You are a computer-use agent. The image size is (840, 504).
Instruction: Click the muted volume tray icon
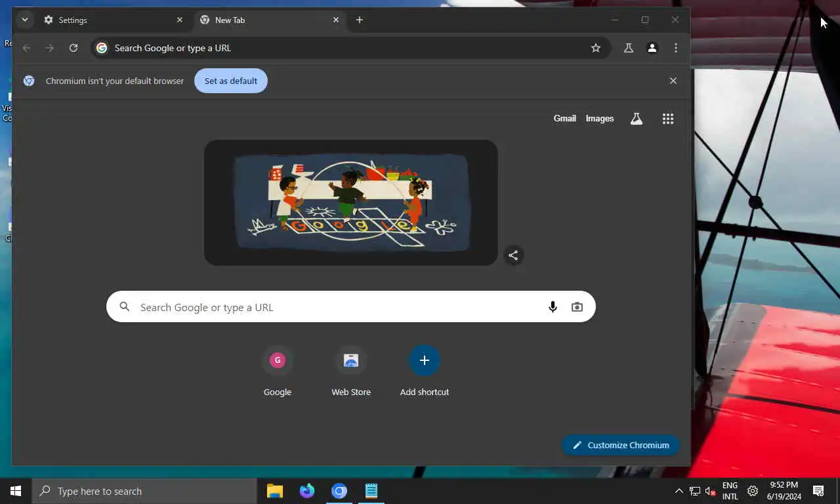[711, 491]
